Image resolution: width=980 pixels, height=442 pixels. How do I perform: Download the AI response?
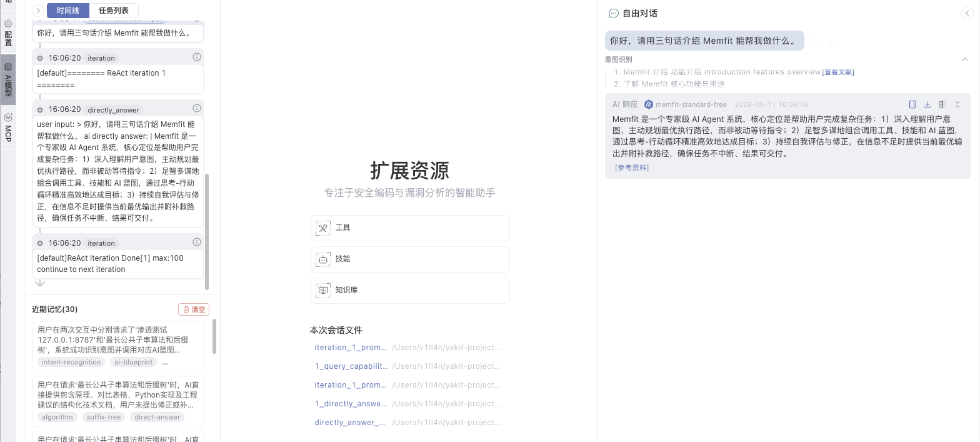(927, 104)
